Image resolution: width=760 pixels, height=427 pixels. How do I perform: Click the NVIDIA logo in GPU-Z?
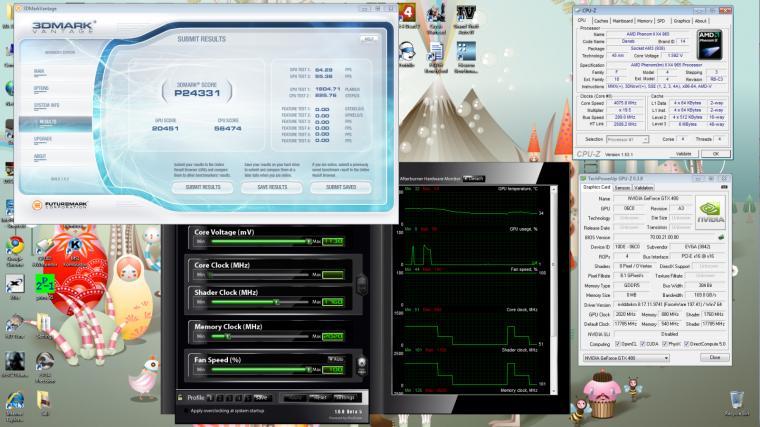(x=710, y=212)
